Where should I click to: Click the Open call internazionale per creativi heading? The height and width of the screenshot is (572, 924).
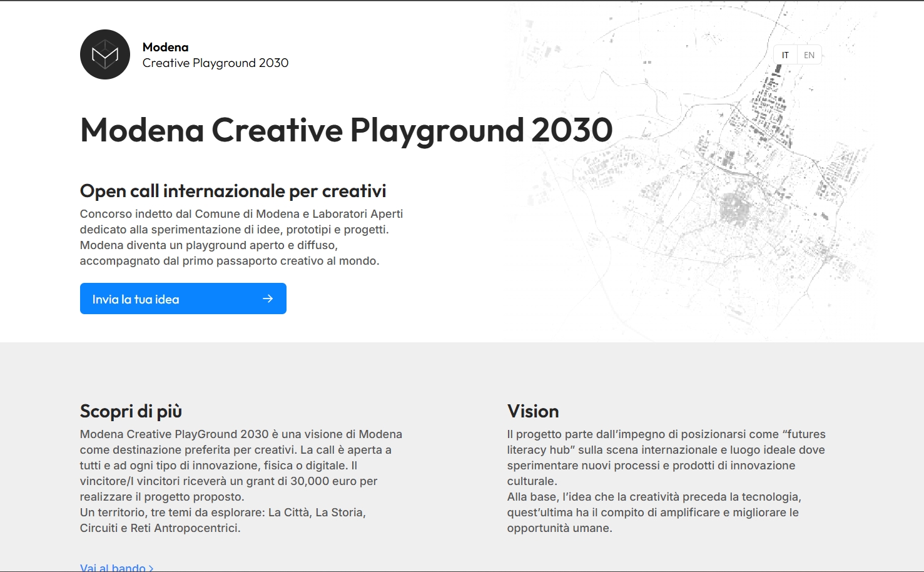(x=233, y=191)
